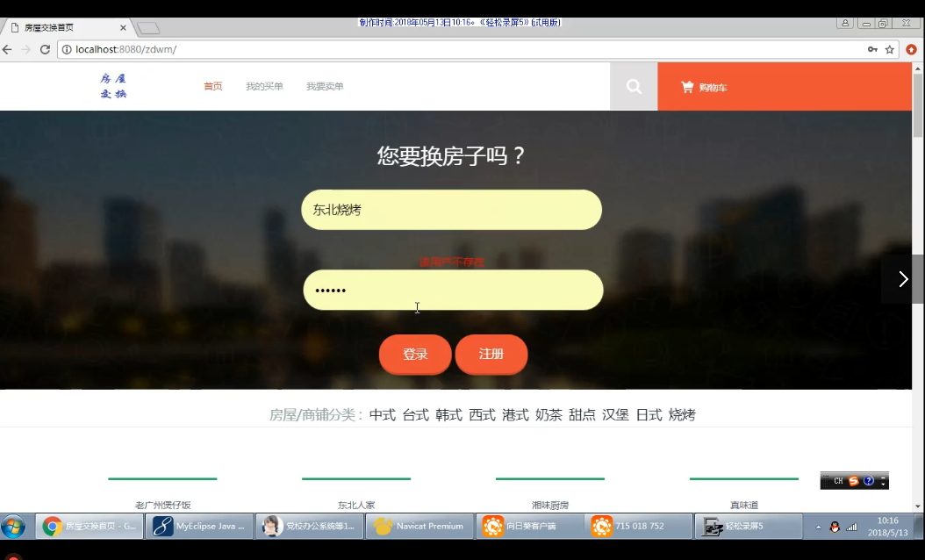Viewport: 925px width, 560px height.
Task: Select the 甜点 category
Action: click(582, 415)
